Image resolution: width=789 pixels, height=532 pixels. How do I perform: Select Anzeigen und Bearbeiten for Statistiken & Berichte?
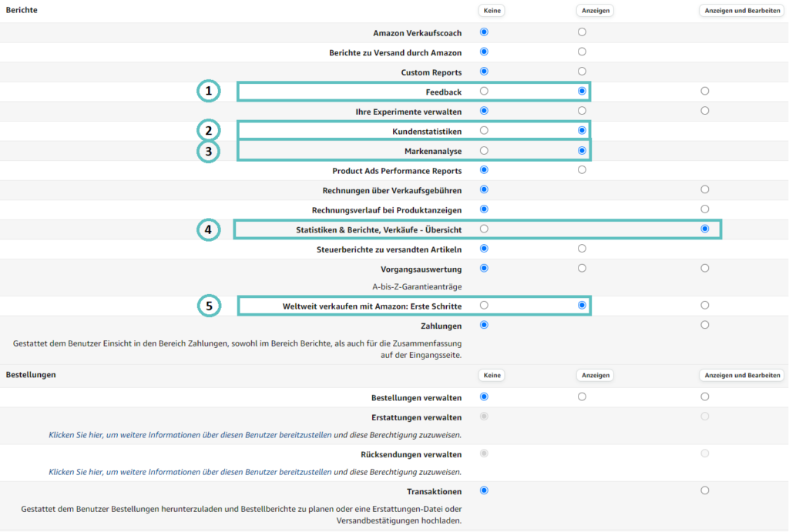coord(704,229)
